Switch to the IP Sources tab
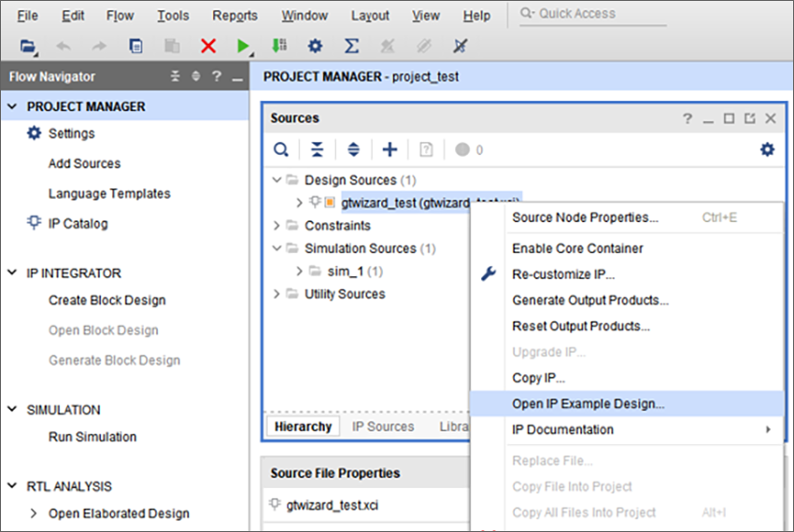 (x=383, y=427)
